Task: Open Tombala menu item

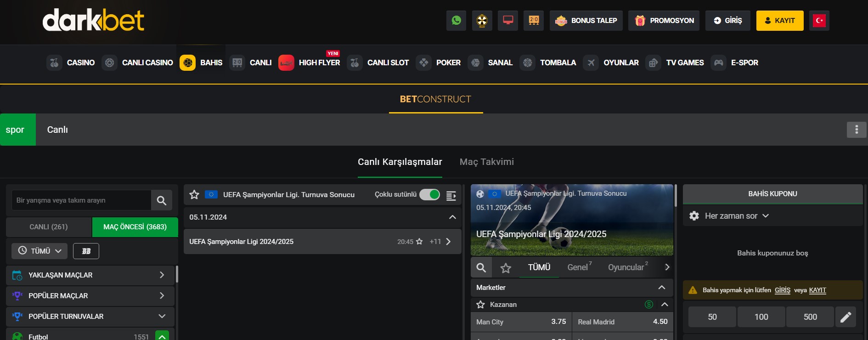Action: pyautogui.click(x=548, y=63)
